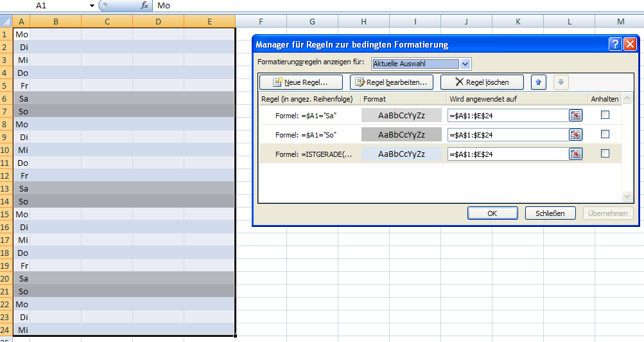The height and width of the screenshot is (342, 644).
Task: Select column header B
Action: [55, 21]
